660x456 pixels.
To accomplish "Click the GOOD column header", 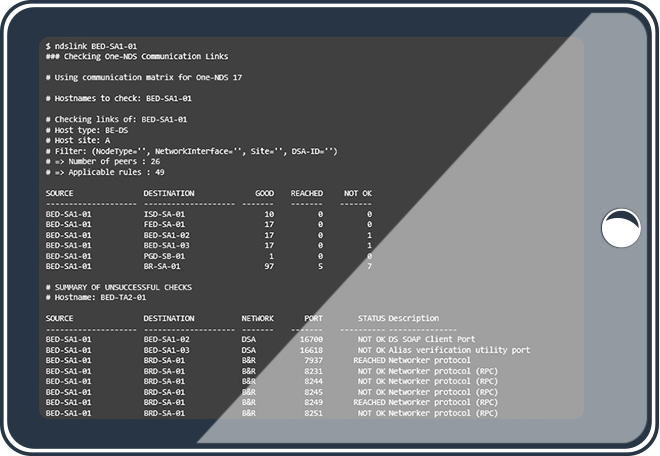I will pyautogui.click(x=264, y=193).
